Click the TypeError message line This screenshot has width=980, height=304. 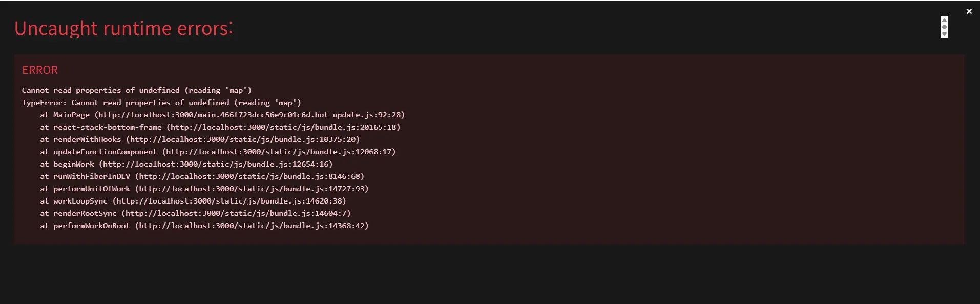[x=161, y=103]
